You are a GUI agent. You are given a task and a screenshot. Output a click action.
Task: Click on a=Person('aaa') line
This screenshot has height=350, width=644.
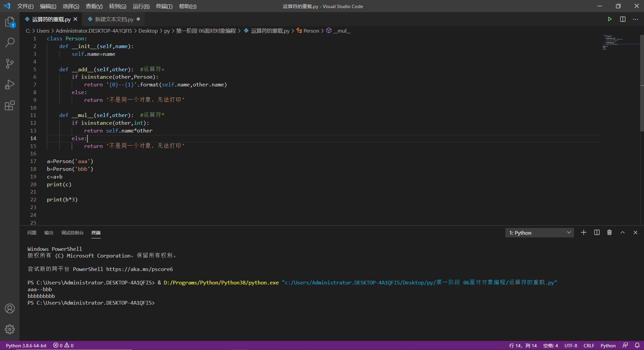pyautogui.click(x=70, y=161)
